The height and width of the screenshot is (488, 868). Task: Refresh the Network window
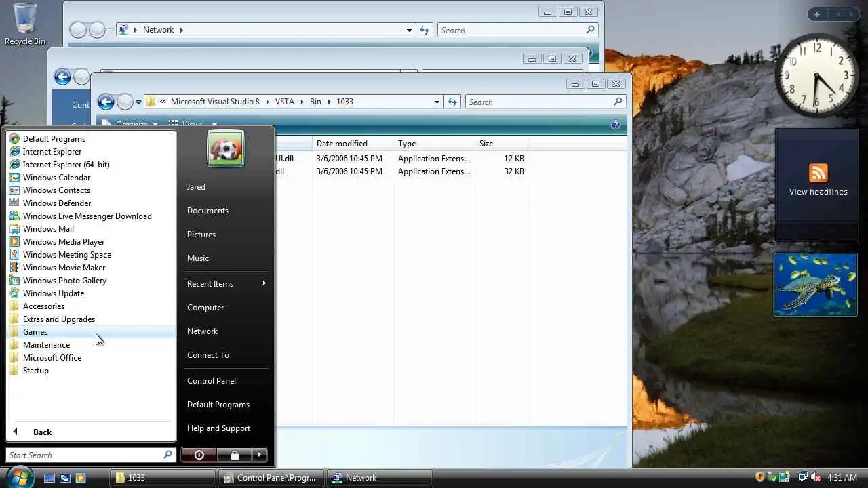[x=425, y=30]
